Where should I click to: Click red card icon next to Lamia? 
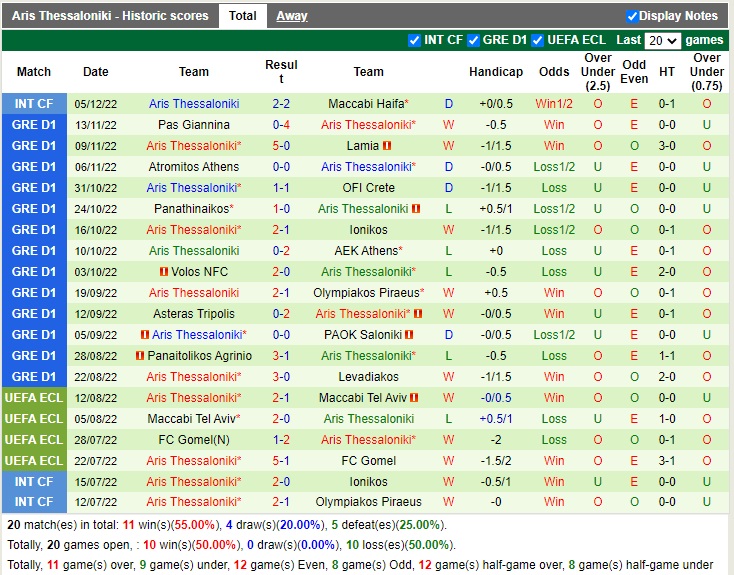(387, 146)
